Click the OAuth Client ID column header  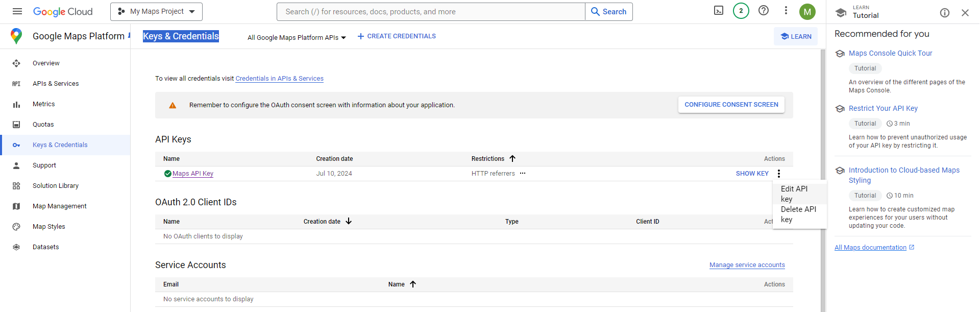pyautogui.click(x=648, y=222)
